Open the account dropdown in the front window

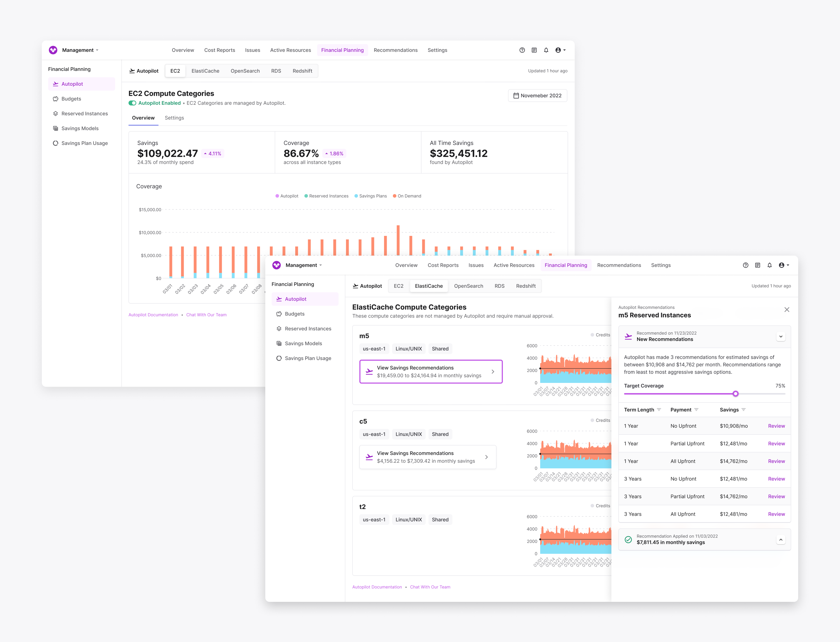tap(784, 265)
